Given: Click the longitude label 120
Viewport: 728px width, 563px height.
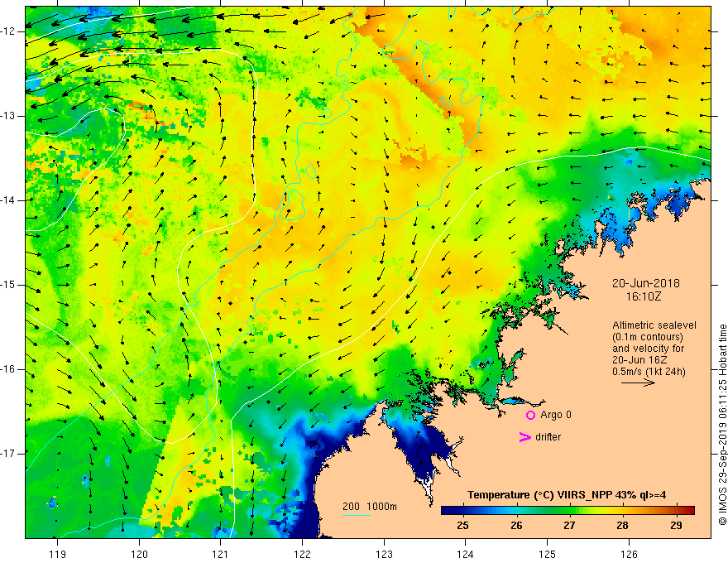Looking at the screenshot, I should pyautogui.click(x=139, y=554).
